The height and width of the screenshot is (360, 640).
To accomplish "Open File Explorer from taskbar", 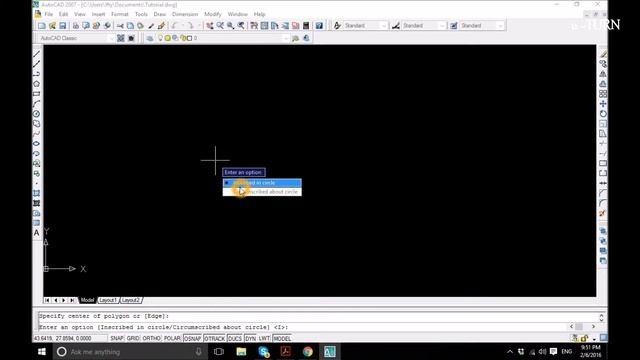I will (241, 352).
